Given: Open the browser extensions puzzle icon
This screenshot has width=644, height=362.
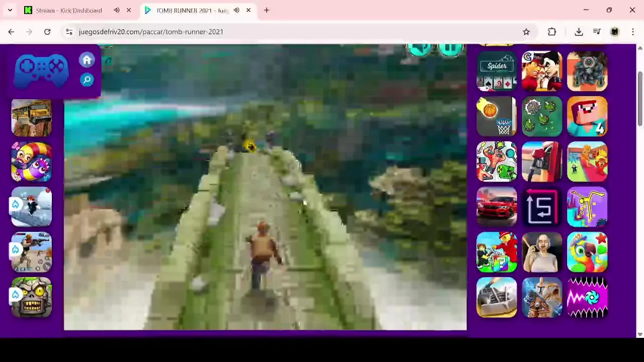Looking at the screenshot, I should point(552,32).
